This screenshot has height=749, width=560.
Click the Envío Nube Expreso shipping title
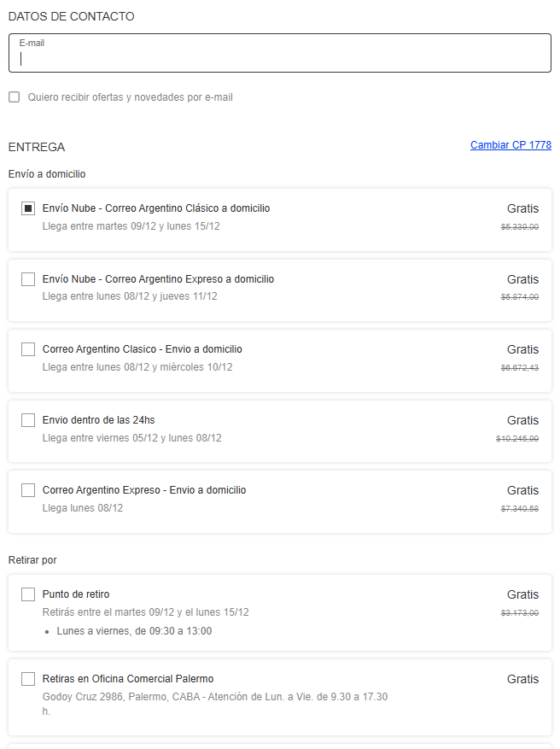coord(158,279)
